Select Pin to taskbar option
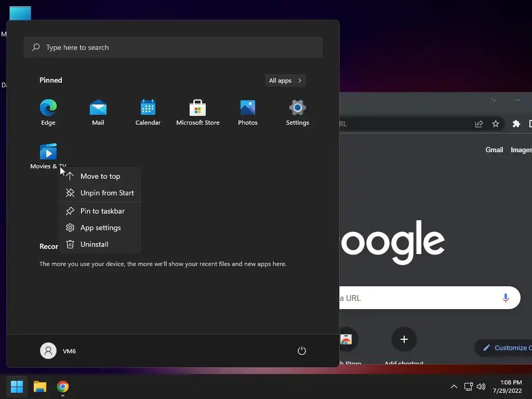Screen dimensions: 532x399 (x=100, y=211)
